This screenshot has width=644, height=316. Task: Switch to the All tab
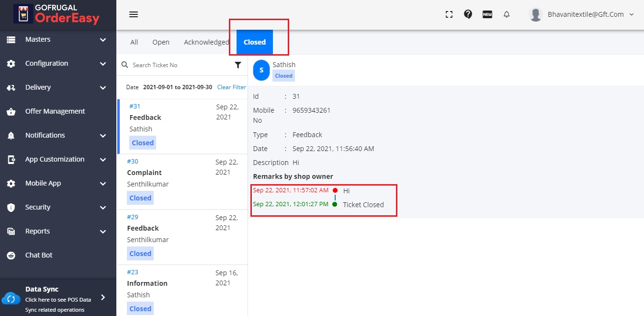coord(134,42)
